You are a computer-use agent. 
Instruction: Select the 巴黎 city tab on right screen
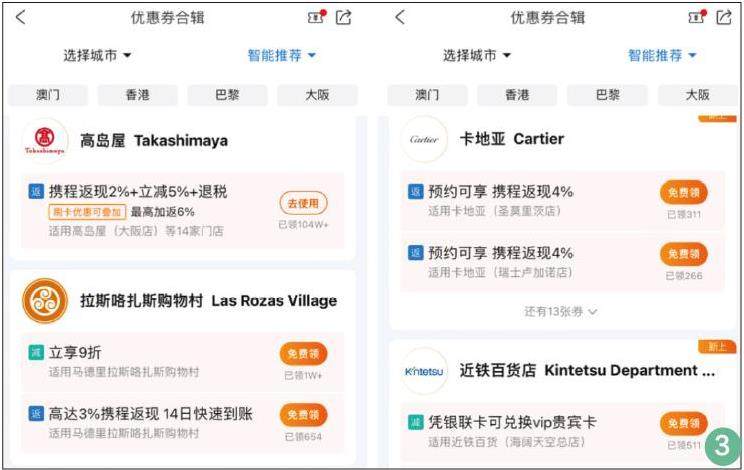tap(607, 95)
